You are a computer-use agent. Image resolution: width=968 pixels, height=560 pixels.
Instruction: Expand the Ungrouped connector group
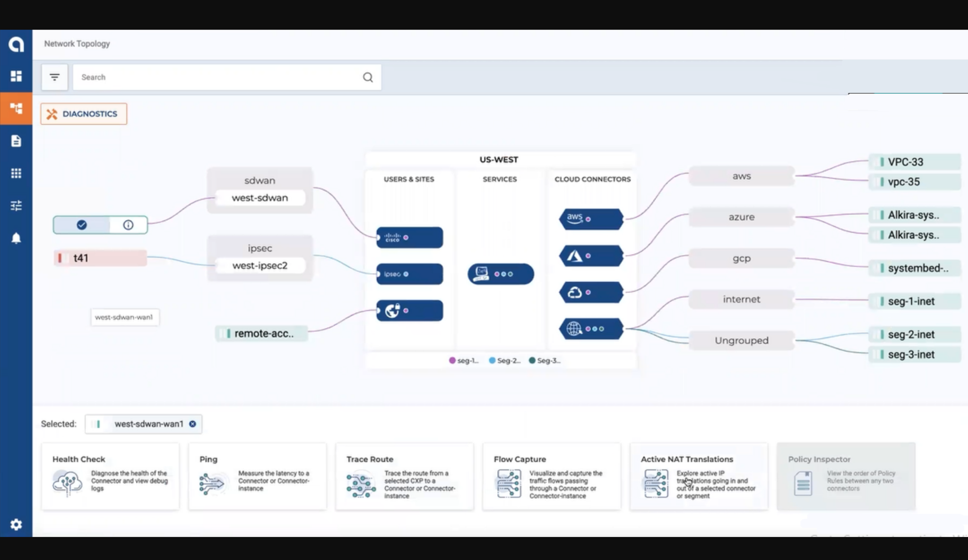741,340
